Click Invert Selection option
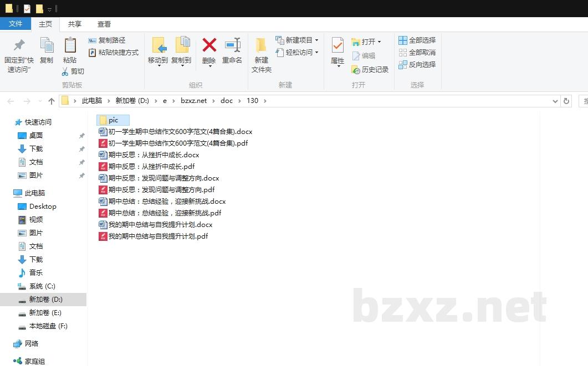 pos(417,65)
